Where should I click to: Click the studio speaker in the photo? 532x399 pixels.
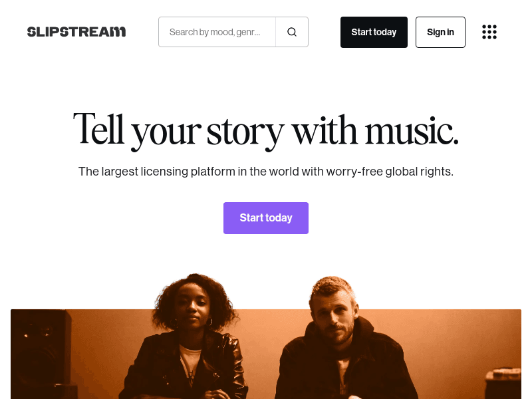point(41,353)
